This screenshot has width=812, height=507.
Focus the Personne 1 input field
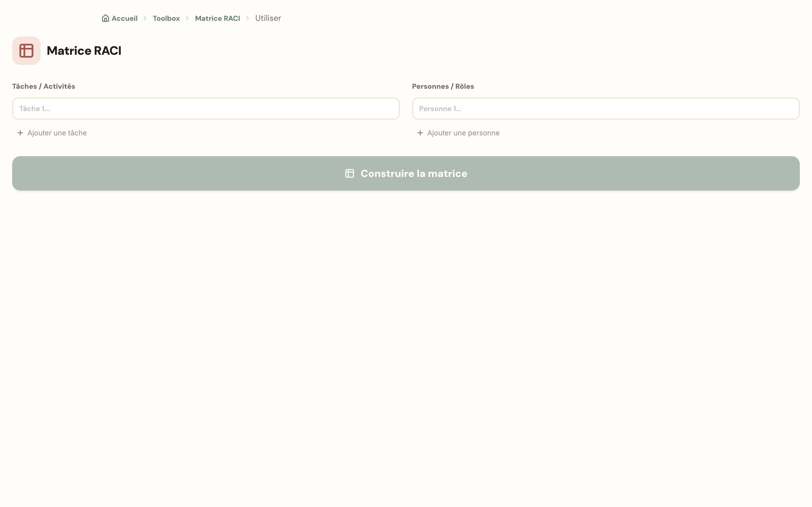click(606, 109)
